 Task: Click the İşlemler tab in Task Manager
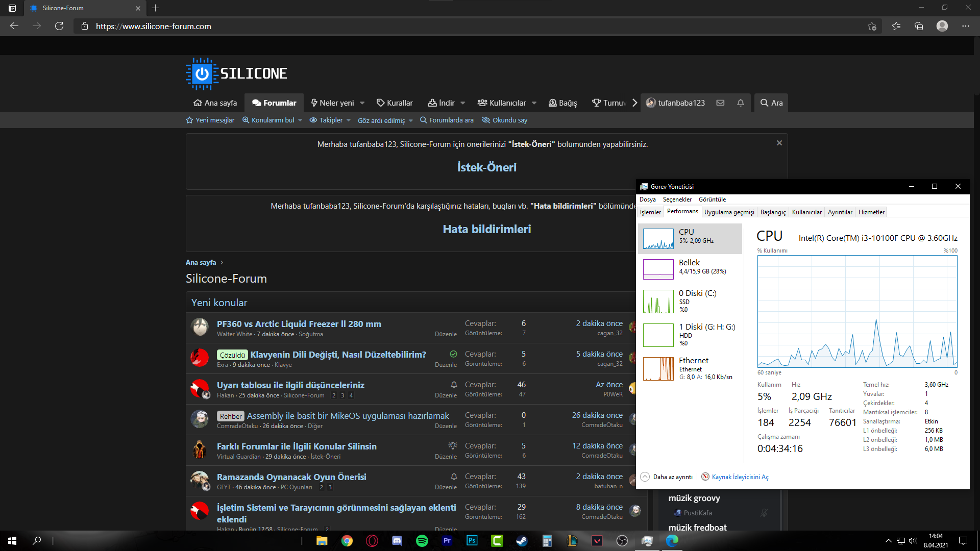tap(650, 212)
